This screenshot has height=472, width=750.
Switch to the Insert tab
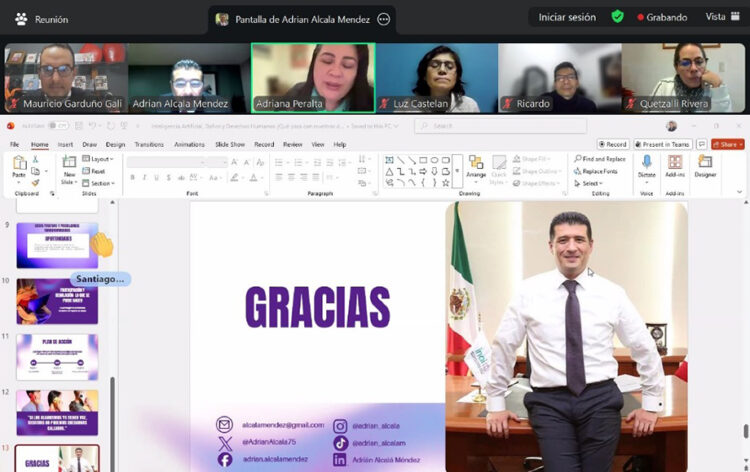[66, 144]
